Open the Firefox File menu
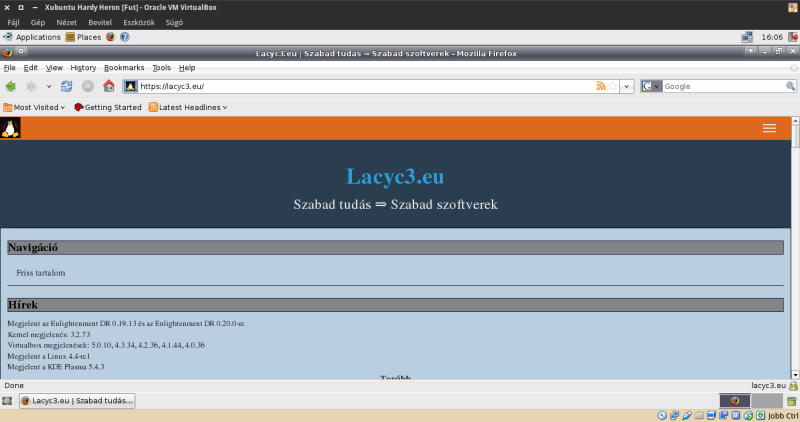This screenshot has height=422, width=800. pos(9,67)
